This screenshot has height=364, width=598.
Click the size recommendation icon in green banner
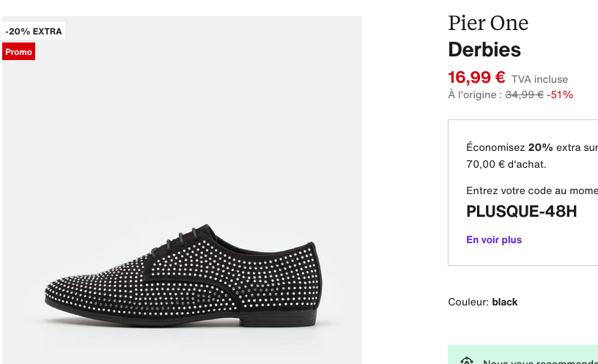[x=467, y=360]
